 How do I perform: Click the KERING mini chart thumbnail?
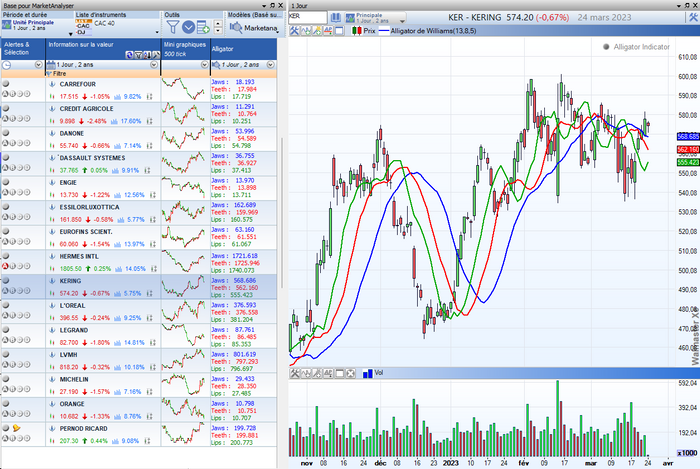[x=185, y=286]
